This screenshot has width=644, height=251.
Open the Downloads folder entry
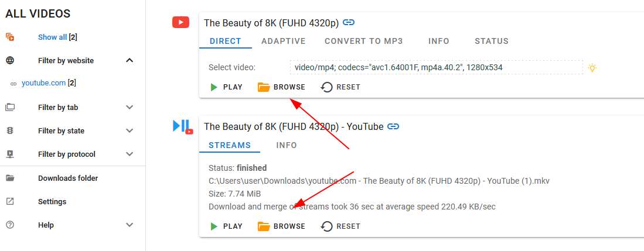tap(68, 178)
